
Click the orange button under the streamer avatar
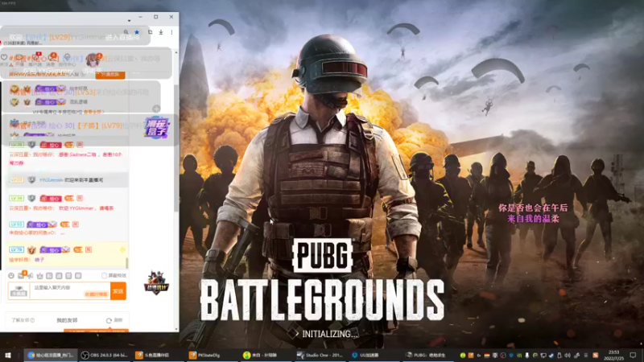pos(110,74)
